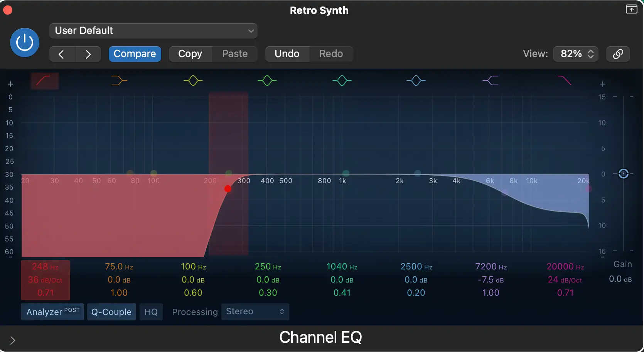Image resolution: width=644 pixels, height=352 pixels.
Task: Click the master Gain slider handle
Action: [623, 174]
